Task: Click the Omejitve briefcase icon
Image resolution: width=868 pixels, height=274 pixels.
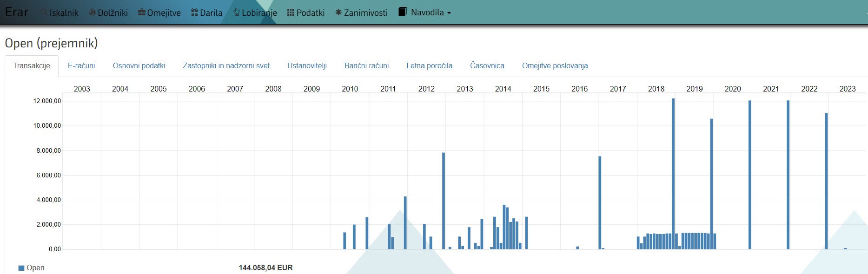Action: pos(142,13)
